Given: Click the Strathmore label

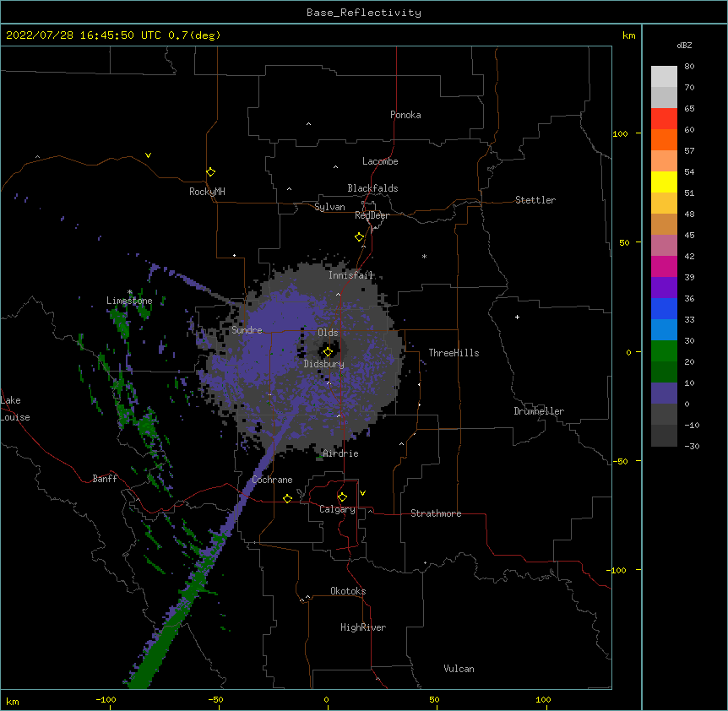Looking at the screenshot, I should click(x=436, y=513).
